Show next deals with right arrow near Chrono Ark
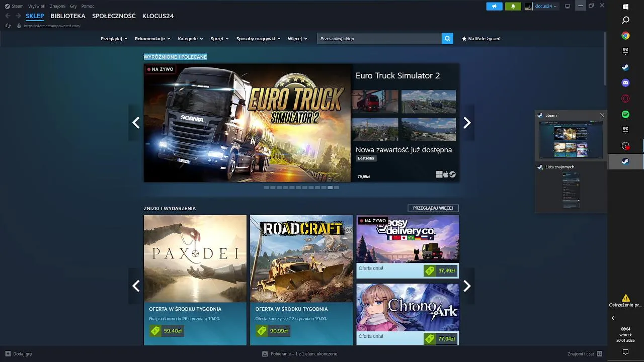The image size is (644, 362). click(467, 286)
